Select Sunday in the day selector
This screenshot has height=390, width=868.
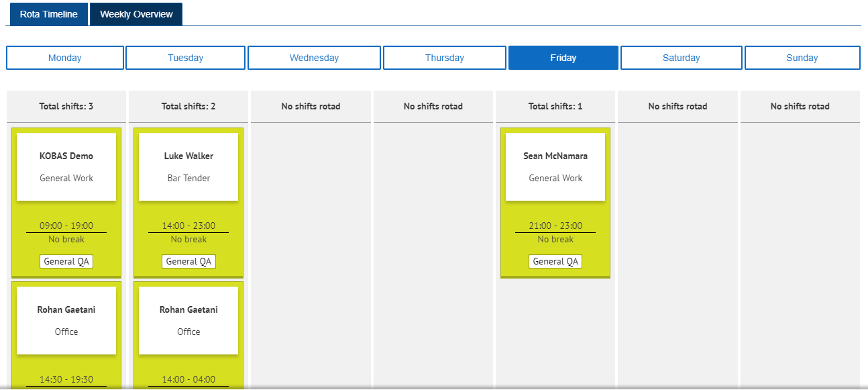point(802,57)
